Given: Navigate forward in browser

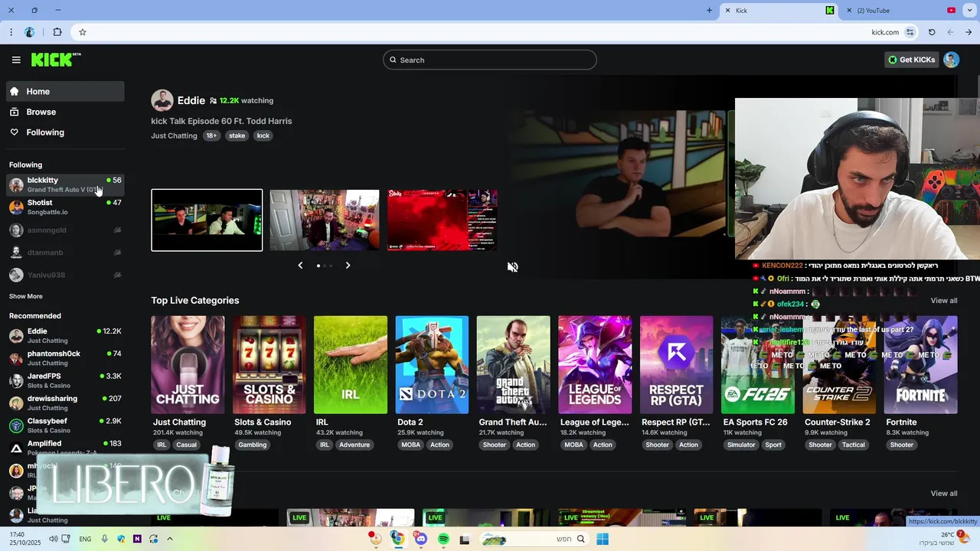Looking at the screenshot, I should pos(969,32).
